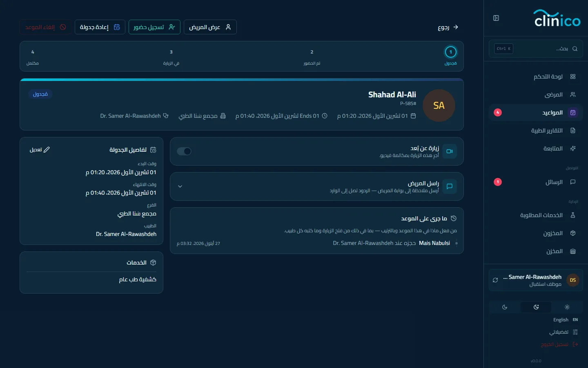Click step 1 مجدول in the stepper
This screenshot has width=588, height=368.
[x=451, y=56]
